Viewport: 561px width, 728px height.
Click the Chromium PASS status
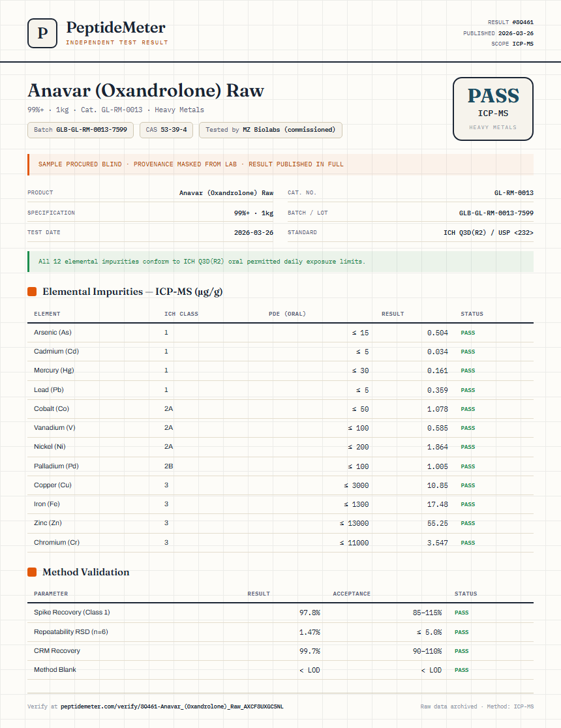[x=468, y=543]
